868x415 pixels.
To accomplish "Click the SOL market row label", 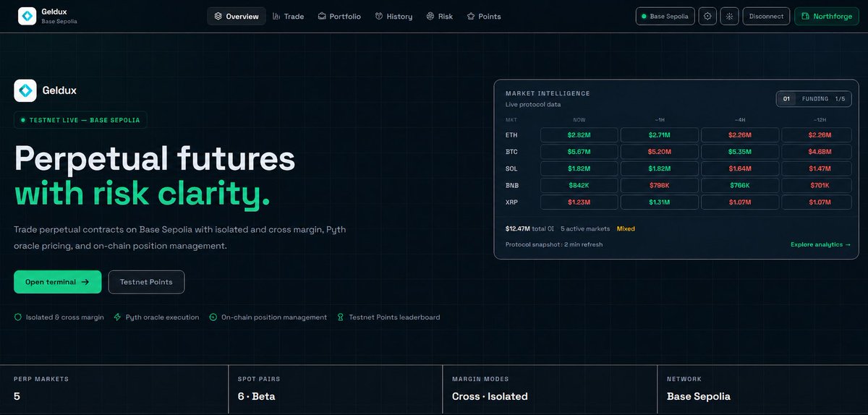I will click(x=511, y=168).
